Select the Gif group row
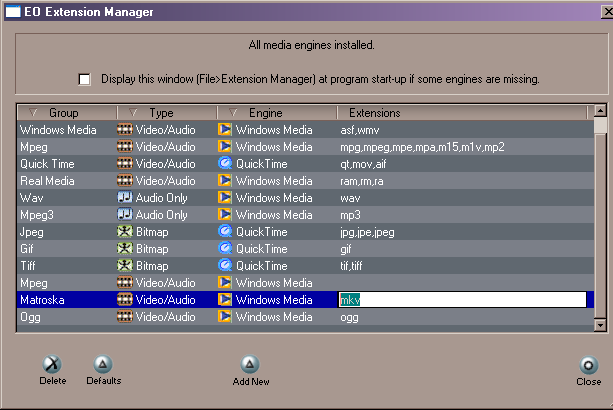The height and width of the screenshot is (410, 613). tap(306, 249)
